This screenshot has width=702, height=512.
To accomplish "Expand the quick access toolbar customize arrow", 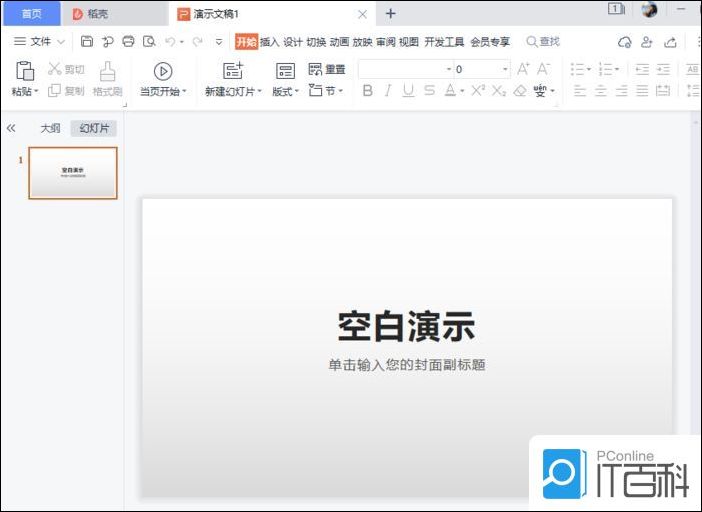I will pyautogui.click(x=219, y=42).
